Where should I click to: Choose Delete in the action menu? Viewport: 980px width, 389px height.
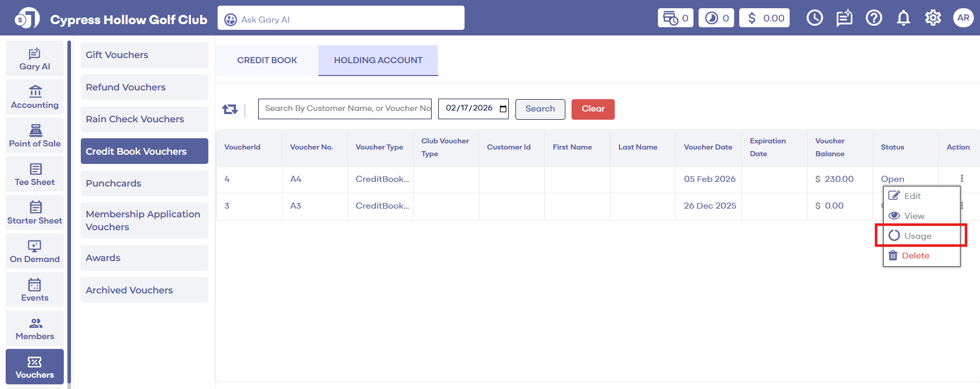tap(915, 256)
